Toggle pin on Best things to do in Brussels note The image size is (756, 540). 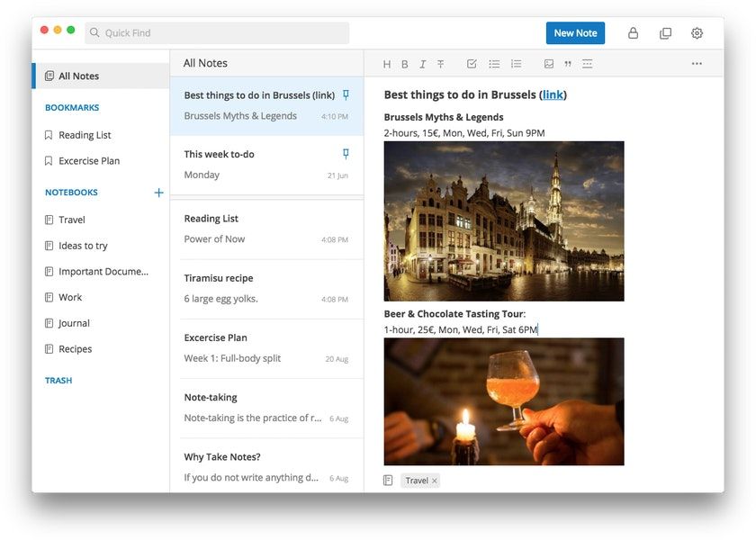click(x=346, y=94)
